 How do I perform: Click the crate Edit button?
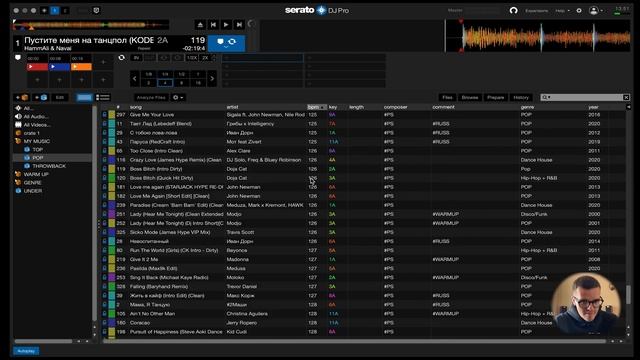click(60, 98)
